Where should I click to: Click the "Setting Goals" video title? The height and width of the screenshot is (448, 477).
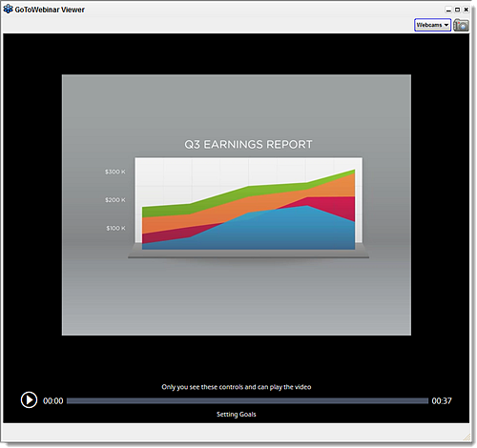point(237,415)
